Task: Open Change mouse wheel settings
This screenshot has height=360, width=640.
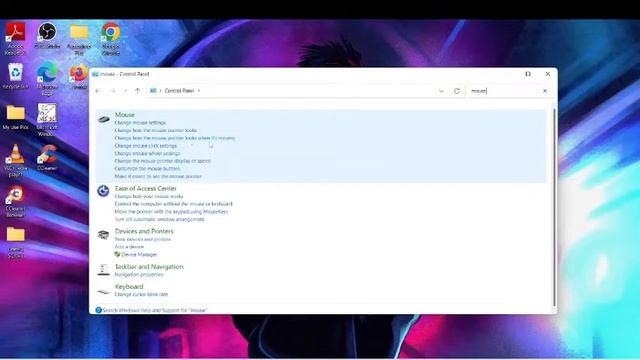Action: (147, 153)
